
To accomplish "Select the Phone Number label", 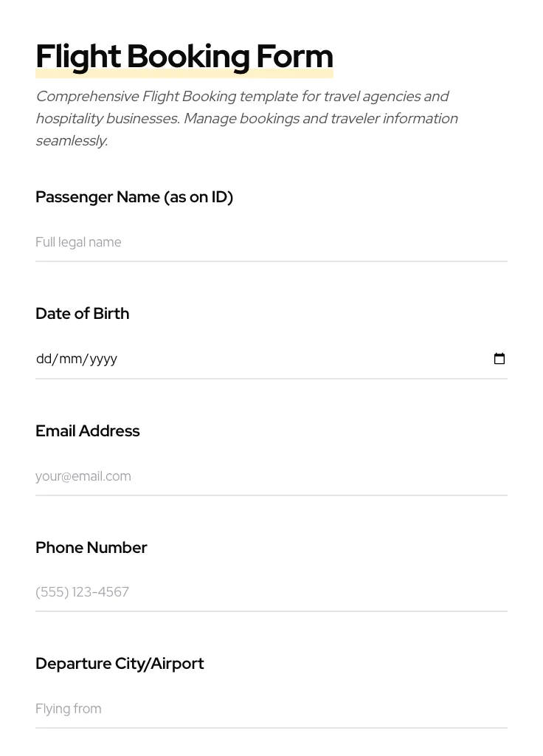I will 91,547.
